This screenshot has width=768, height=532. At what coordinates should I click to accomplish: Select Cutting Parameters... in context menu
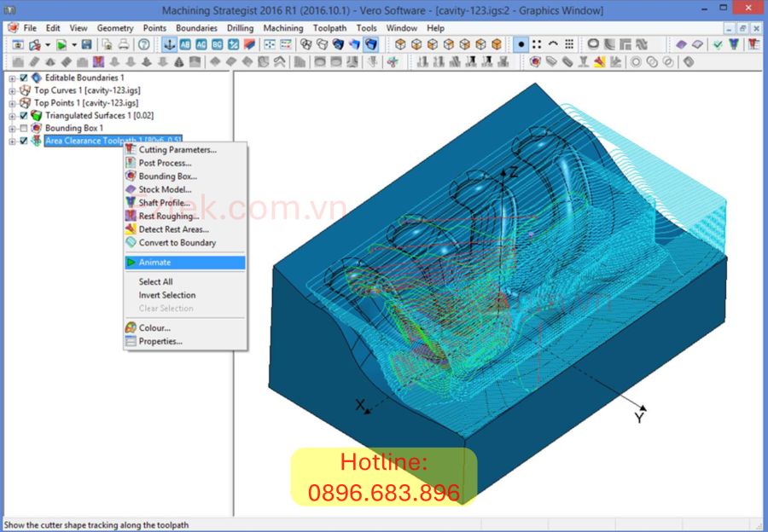point(177,150)
